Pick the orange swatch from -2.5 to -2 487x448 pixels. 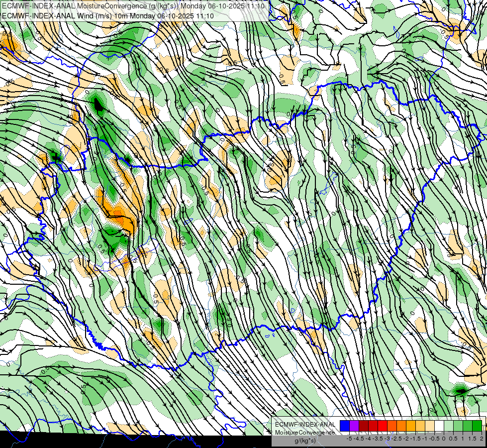pyautogui.click(x=401, y=426)
